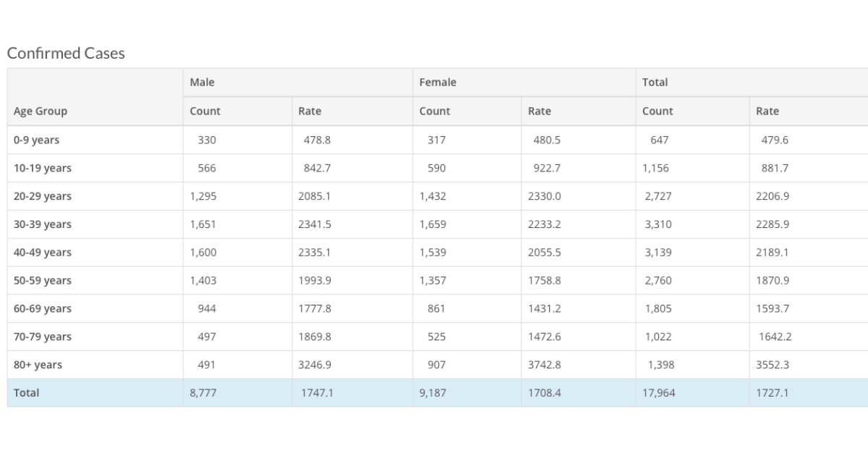
Task: Select the Rate header under Female
Action: click(x=539, y=111)
